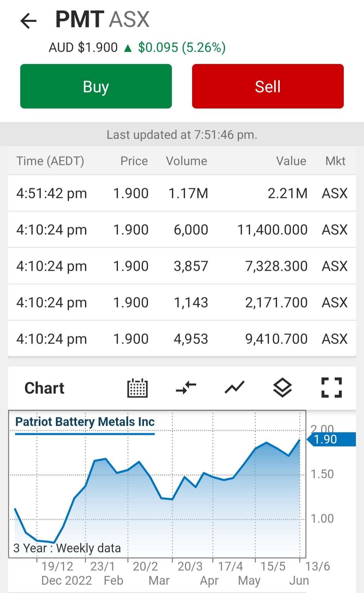Tap the Mkt column header
The height and width of the screenshot is (593, 364).
point(335,161)
